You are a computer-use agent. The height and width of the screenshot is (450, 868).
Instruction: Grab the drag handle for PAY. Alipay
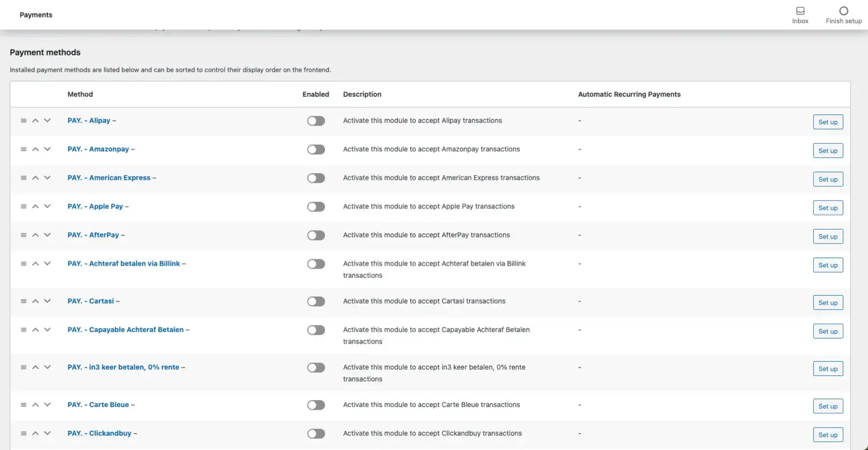pyautogui.click(x=24, y=120)
